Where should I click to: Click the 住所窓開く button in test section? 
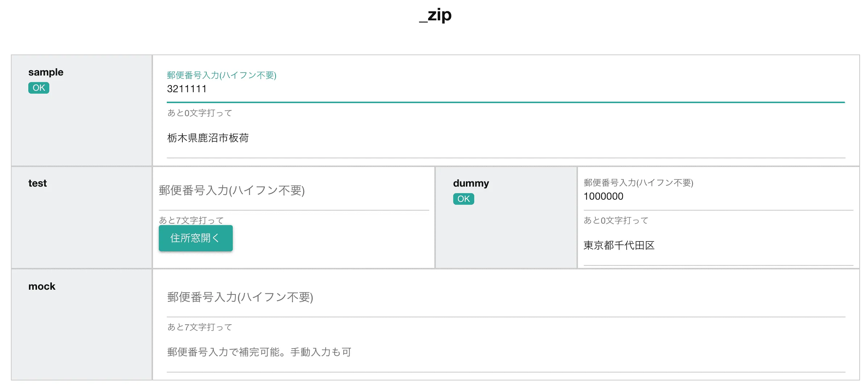click(195, 238)
